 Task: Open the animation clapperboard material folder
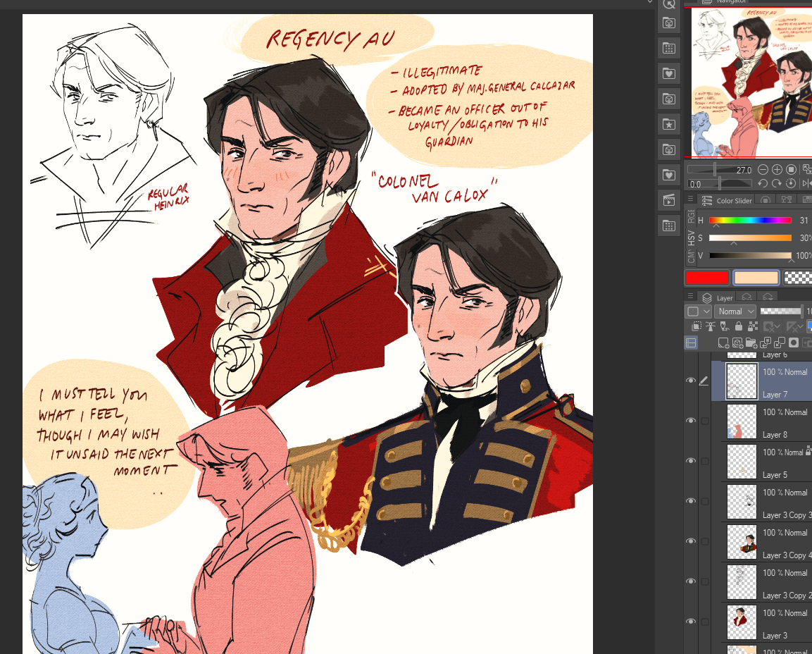668,200
